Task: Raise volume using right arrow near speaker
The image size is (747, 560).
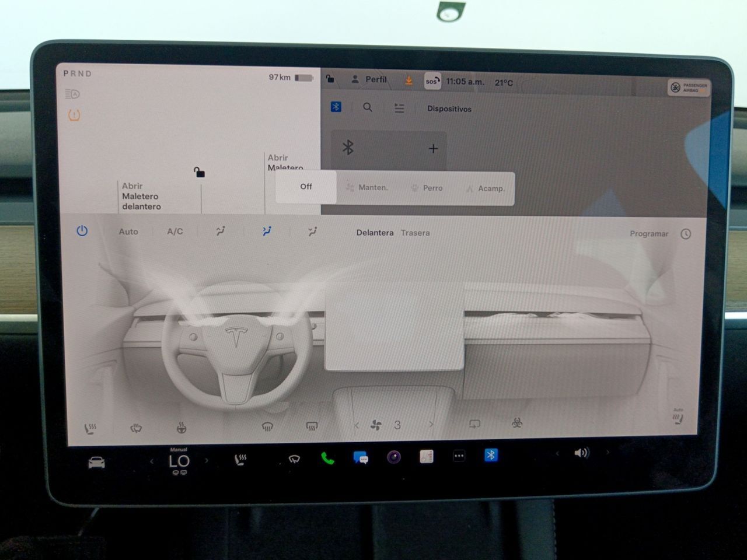Action: click(608, 453)
